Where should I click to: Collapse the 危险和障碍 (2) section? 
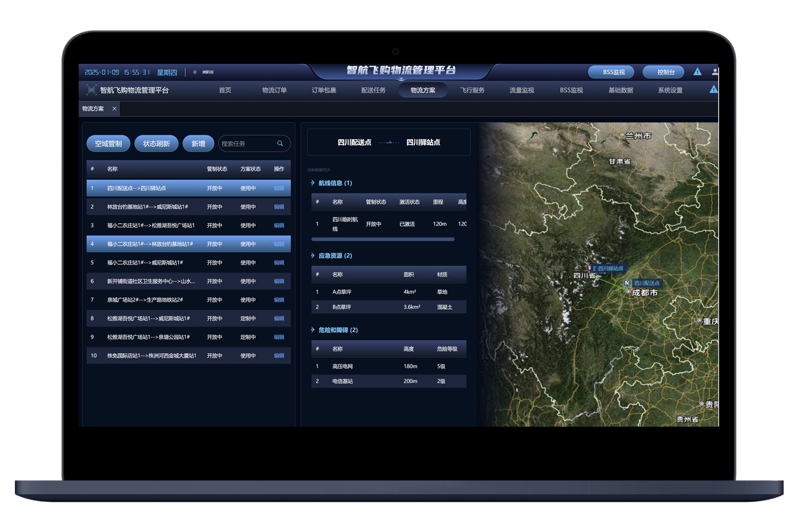313,330
